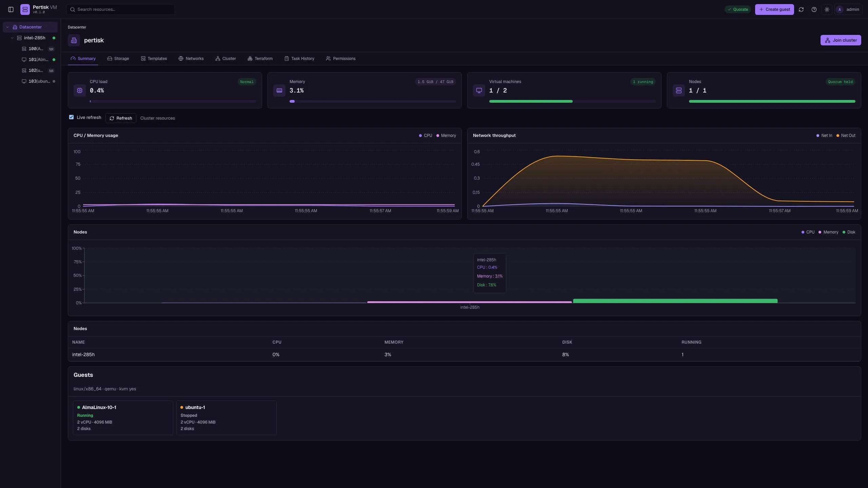Select guest 100(A... in the tree
Screen dimensions: 868x488
[x=38, y=49]
